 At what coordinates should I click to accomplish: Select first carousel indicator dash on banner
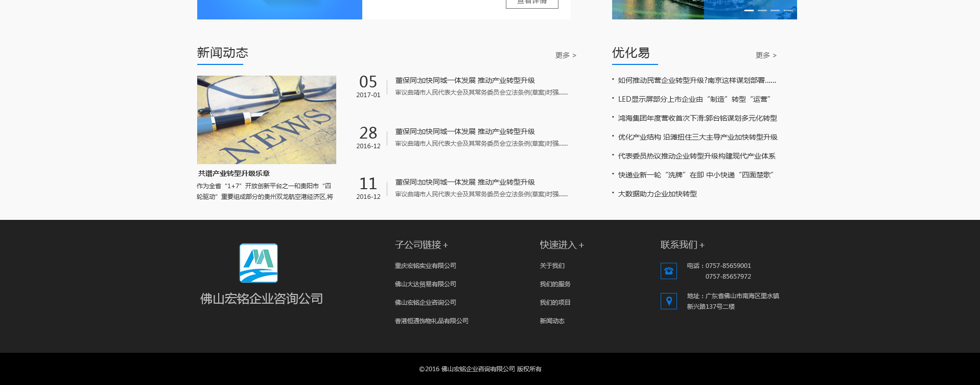pyautogui.click(x=749, y=10)
